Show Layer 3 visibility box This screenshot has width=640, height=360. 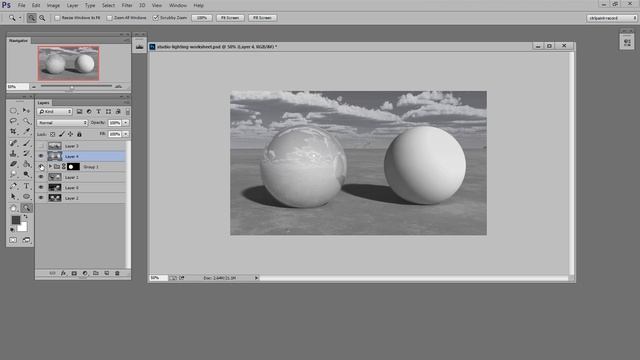point(41,146)
